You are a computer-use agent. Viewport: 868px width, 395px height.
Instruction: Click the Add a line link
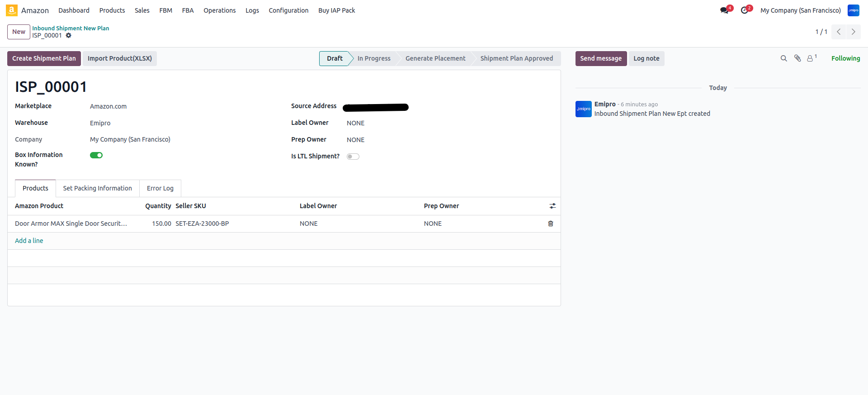point(29,241)
